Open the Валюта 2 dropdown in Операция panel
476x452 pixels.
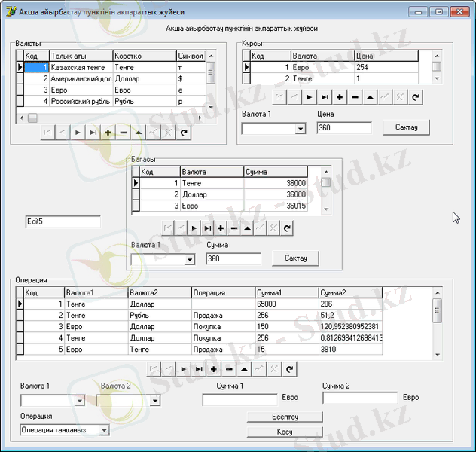point(155,401)
